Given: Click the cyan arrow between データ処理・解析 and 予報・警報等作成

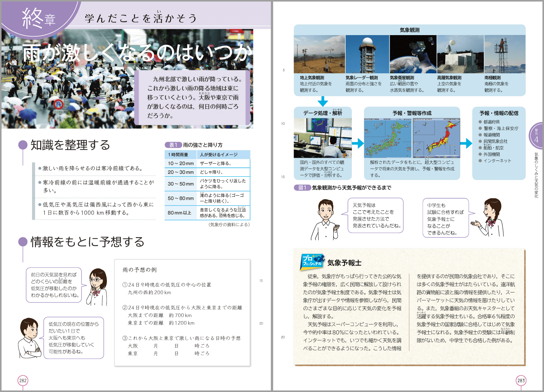Looking at the screenshot, I should click(x=358, y=143).
